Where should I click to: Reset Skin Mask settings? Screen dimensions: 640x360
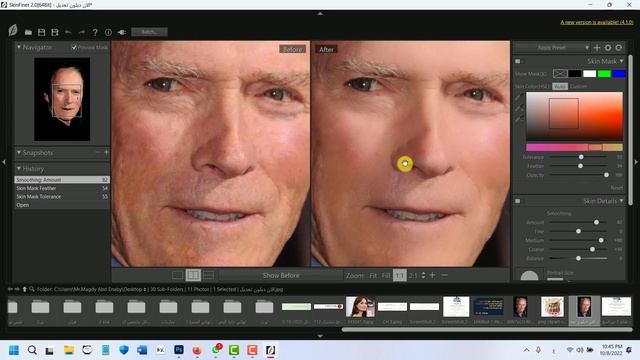click(x=617, y=188)
